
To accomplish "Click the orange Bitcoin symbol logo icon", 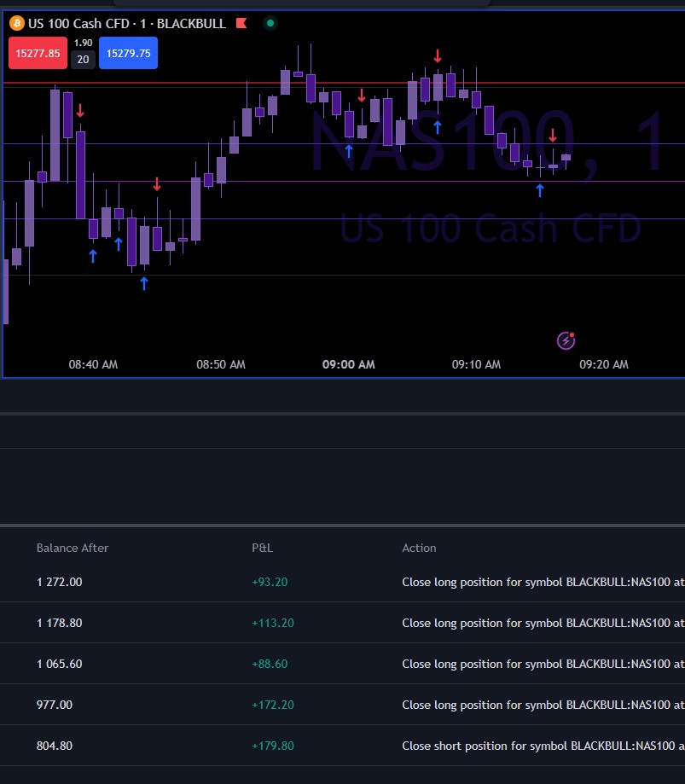I will pyautogui.click(x=17, y=23).
